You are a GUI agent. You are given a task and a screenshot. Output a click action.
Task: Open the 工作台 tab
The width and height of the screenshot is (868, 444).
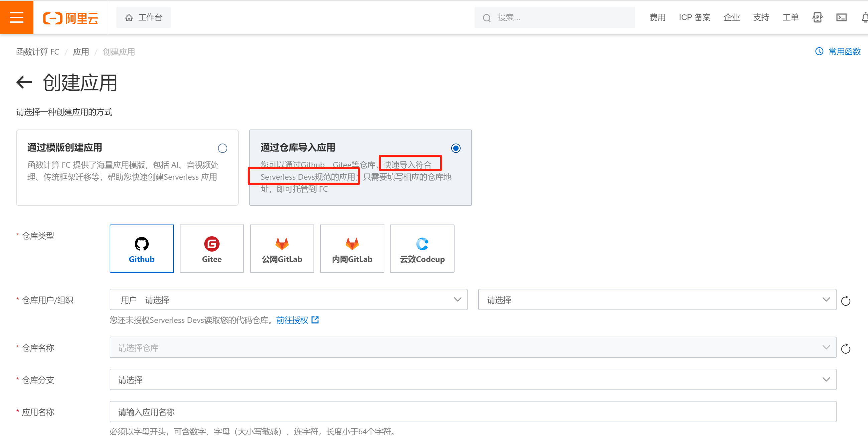coord(143,17)
